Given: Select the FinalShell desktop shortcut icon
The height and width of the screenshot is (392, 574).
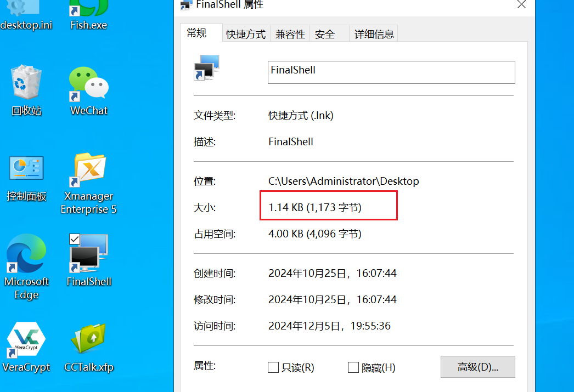Looking at the screenshot, I should coord(88,260).
